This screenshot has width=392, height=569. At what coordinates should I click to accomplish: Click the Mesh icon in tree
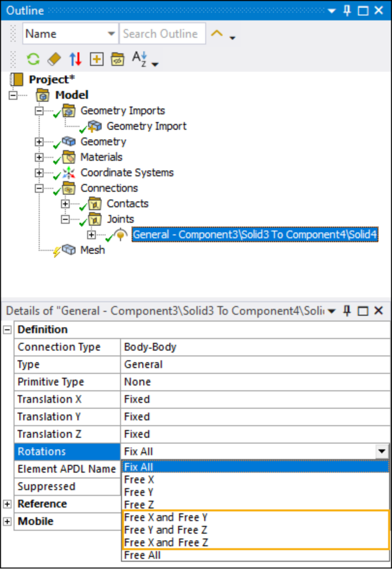(x=69, y=250)
